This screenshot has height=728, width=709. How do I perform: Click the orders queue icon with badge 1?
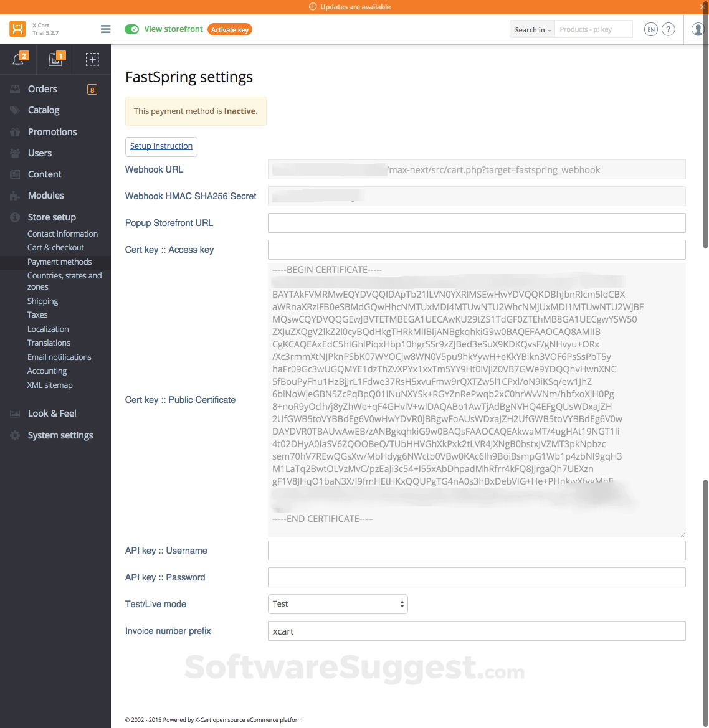55,59
